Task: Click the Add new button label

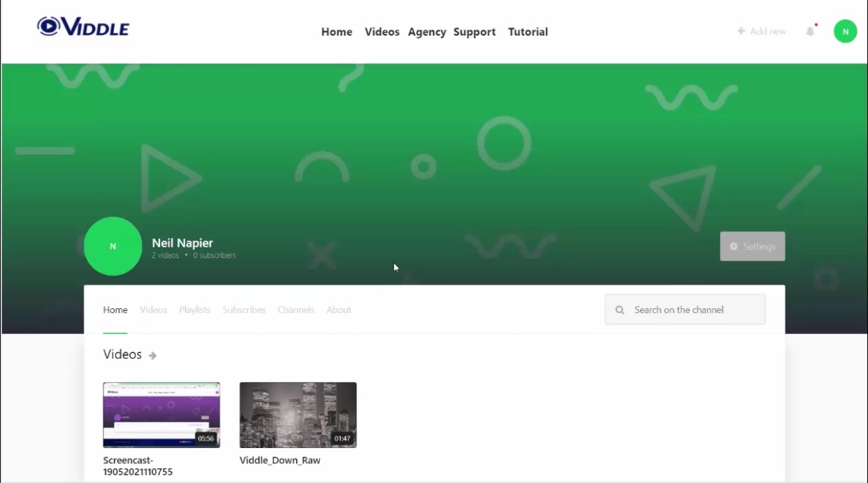Action: pyautogui.click(x=768, y=31)
